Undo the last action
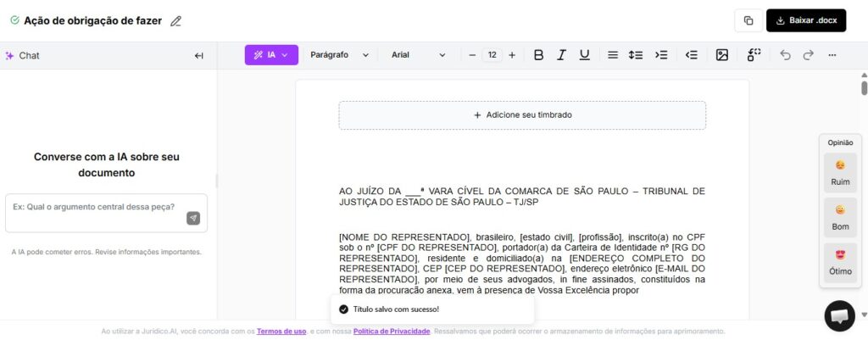Image resolution: width=868 pixels, height=340 pixels. pyautogui.click(x=785, y=55)
